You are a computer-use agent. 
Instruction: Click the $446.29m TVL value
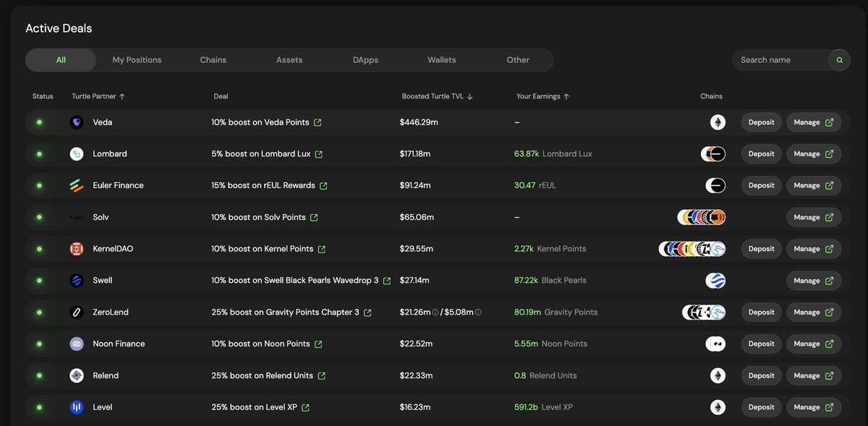tap(419, 122)
